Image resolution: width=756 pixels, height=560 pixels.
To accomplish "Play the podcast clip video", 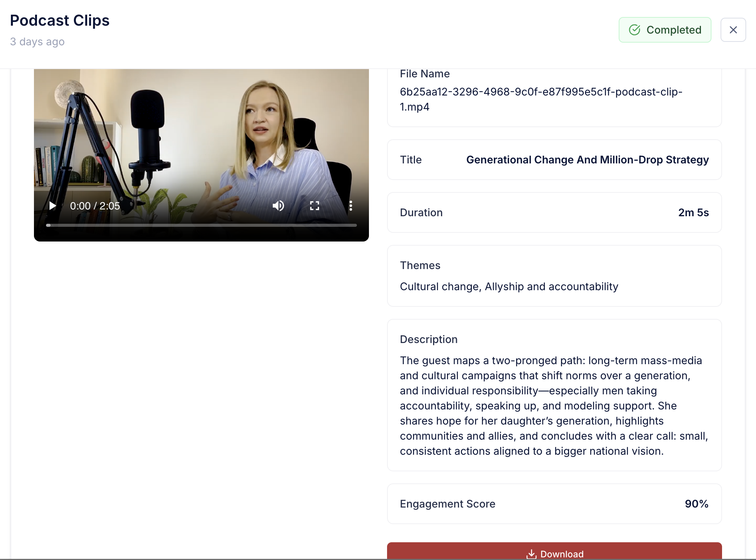I will [x=53, y=206].
